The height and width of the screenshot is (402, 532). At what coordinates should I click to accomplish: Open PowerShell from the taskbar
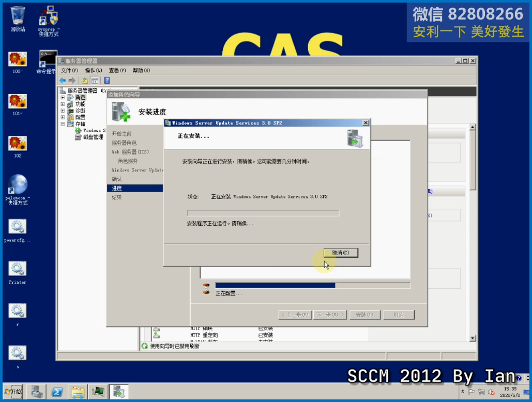click(57, 392)
